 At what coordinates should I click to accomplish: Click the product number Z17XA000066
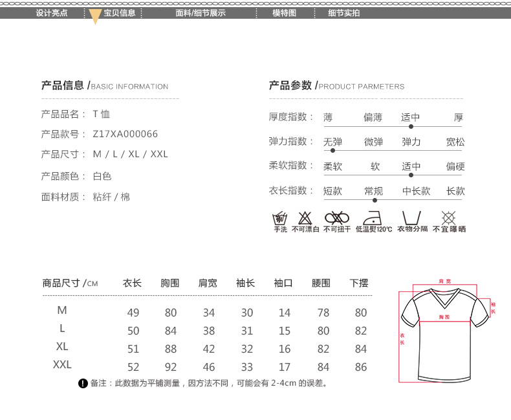[125, 134]
